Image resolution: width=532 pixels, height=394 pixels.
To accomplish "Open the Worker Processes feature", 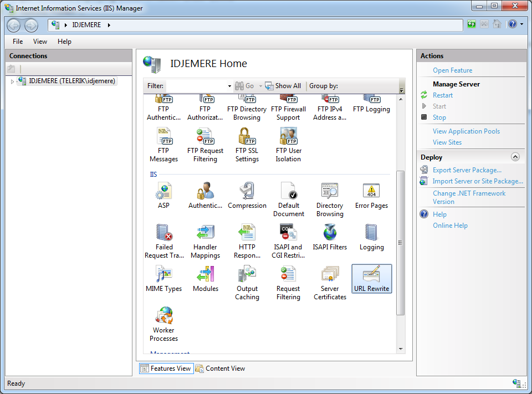I will click(163, 324).
